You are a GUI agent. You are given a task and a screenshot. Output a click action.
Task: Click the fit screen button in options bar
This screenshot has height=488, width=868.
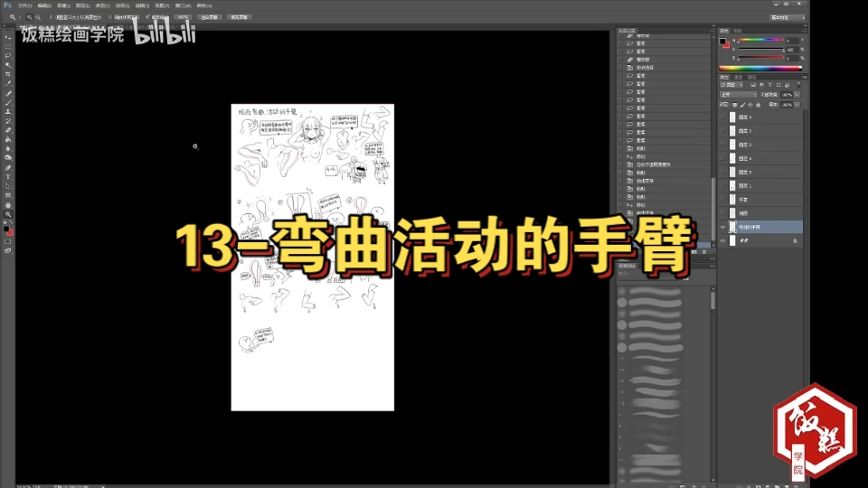click(209, 17)
